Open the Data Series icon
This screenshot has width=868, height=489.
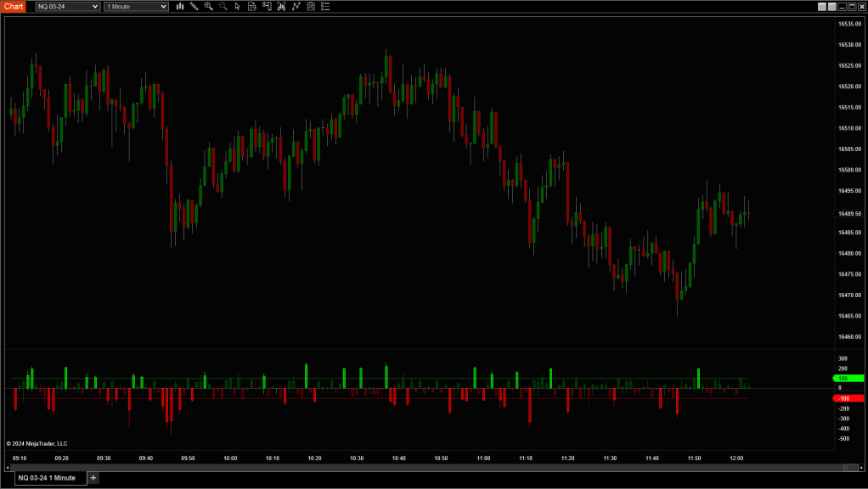point(281,6)
